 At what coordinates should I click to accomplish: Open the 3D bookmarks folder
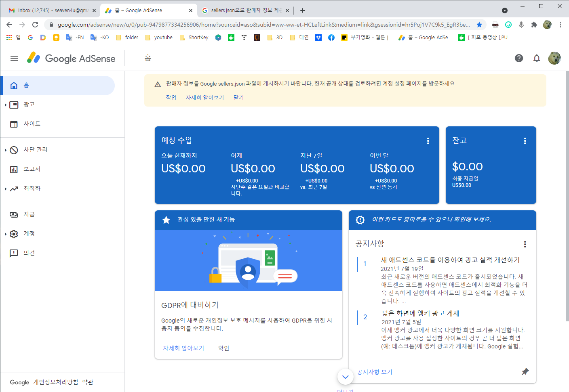click(275, 38)
